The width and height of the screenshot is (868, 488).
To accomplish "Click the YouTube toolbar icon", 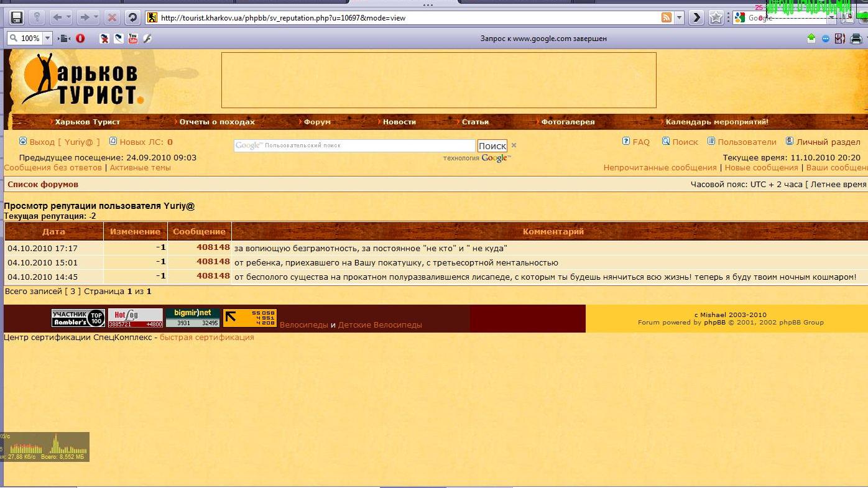I will pos(132,39).
